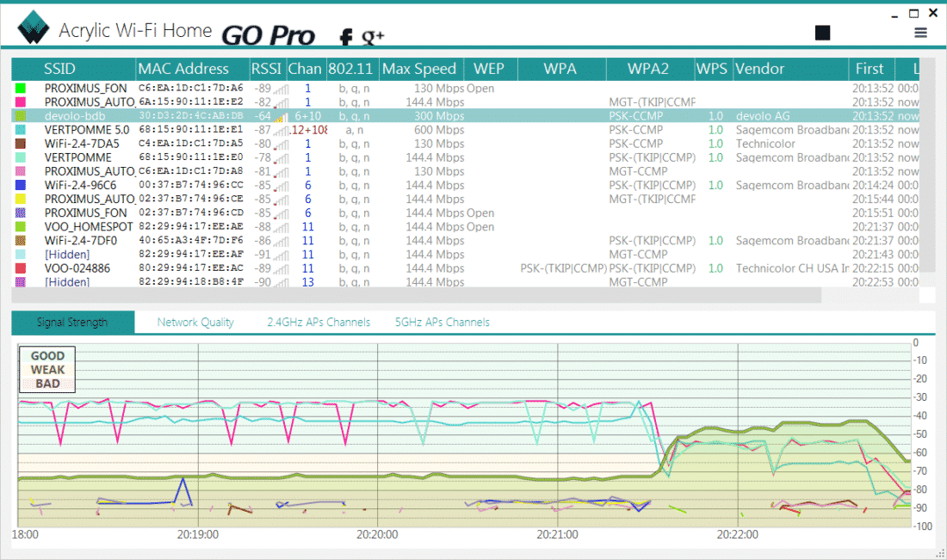
Task: Click the blue swatch for WiFi-2.4-96C6
Action: pos(21,185)
